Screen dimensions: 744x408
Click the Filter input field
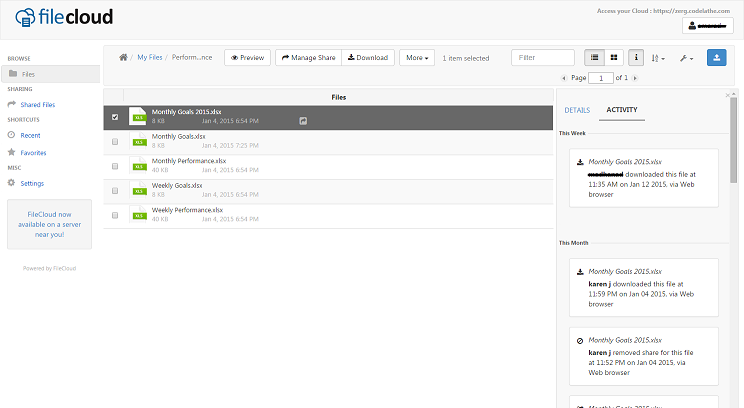pos(543,57)
